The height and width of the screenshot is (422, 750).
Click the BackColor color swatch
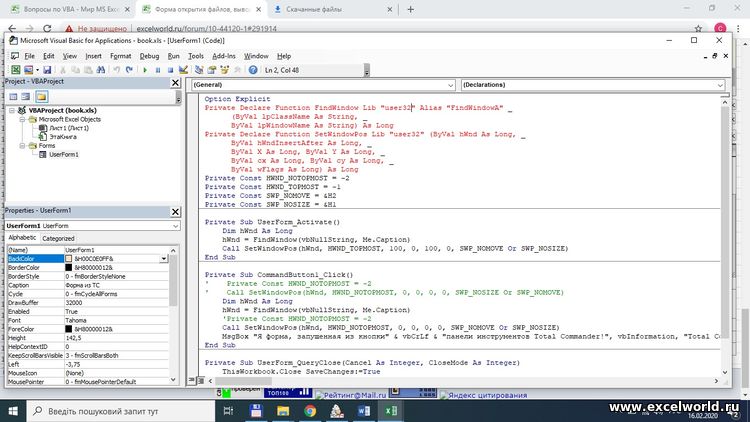(68, 259)
